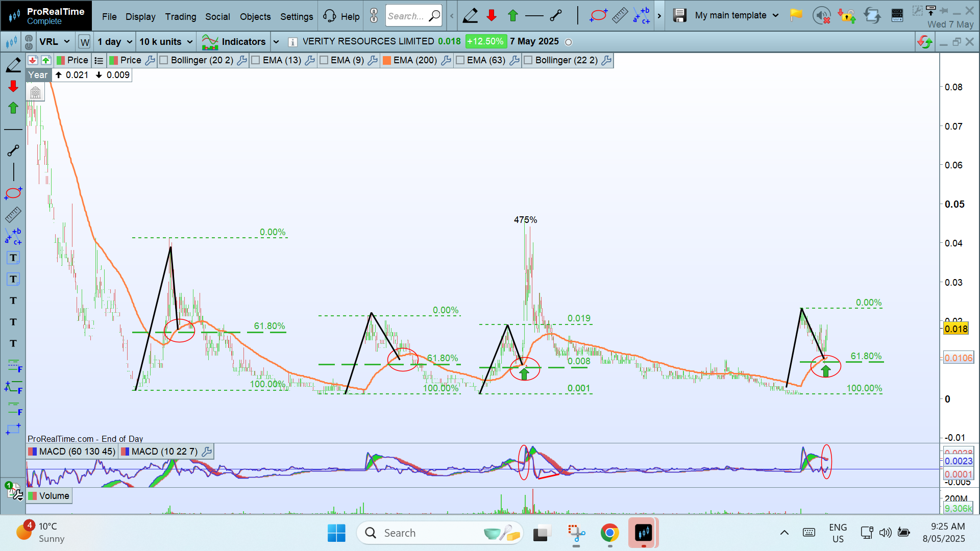The width and height of the screenshot is (980, 551).
Task: Open the Objects menu
Action: pos(255,16)
